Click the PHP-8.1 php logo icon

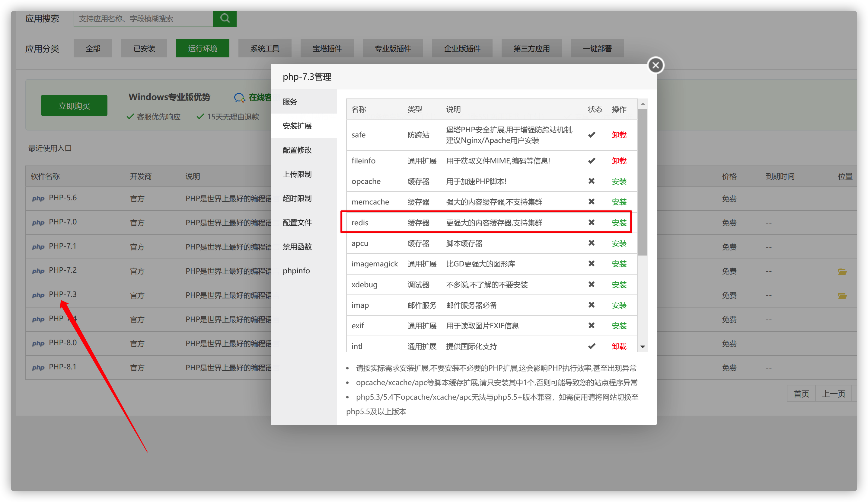tap(38, 368)
